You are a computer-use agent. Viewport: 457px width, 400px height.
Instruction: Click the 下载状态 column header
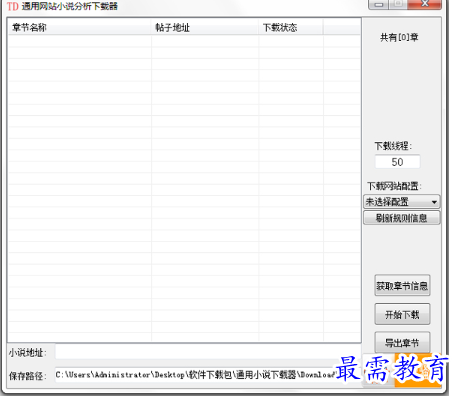pos(291,27)
